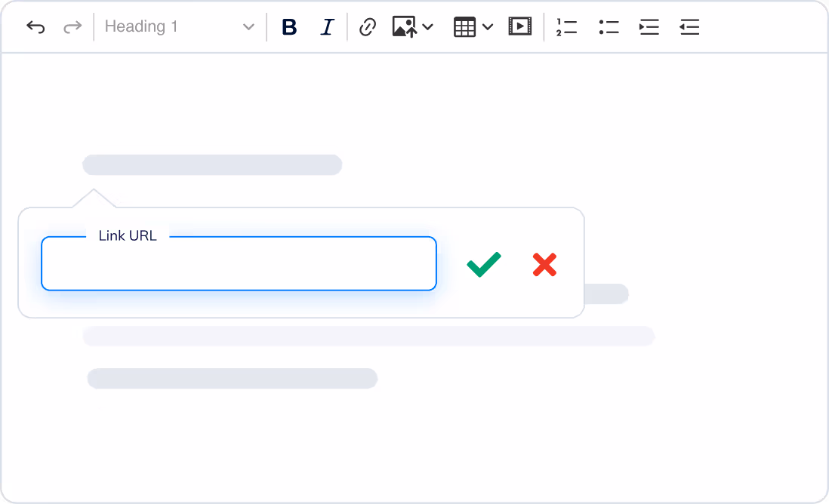The width and height of the screenshot is (829, 504).
Task: Click the bottom placeholder text line
Action: (233, 379)
